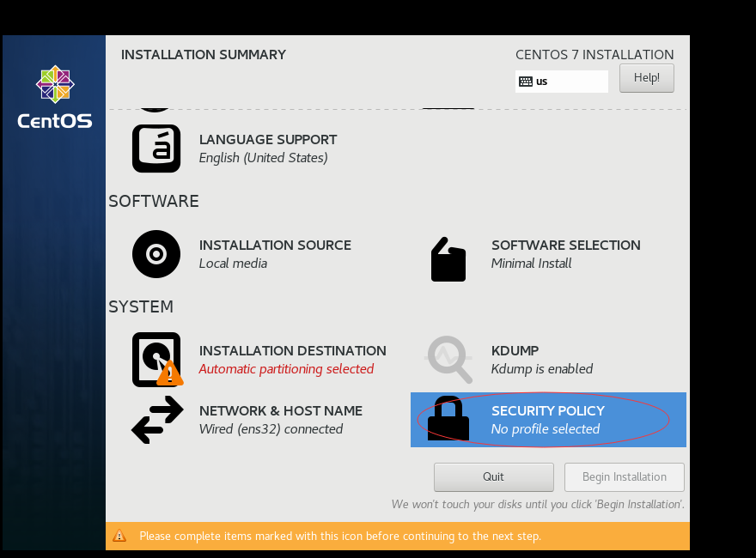Click 'Wired (ens32) connected' text
This screenshot has height=558, width=756.
[x=271, y=429]
